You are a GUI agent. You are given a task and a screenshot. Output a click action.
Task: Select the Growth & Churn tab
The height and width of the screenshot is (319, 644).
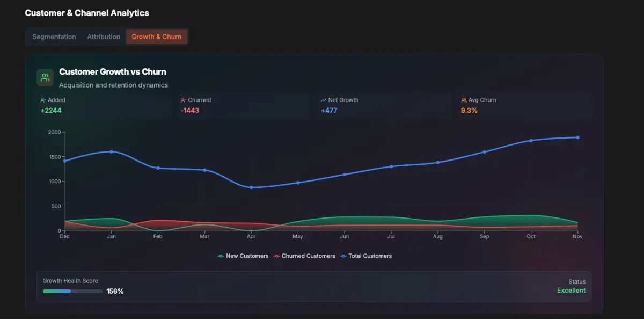pos(156,37)
